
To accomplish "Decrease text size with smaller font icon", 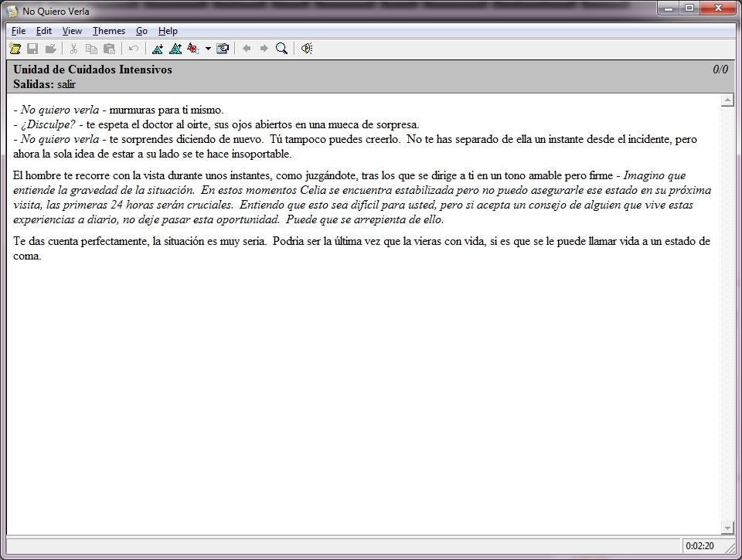I will pos(175,49).
